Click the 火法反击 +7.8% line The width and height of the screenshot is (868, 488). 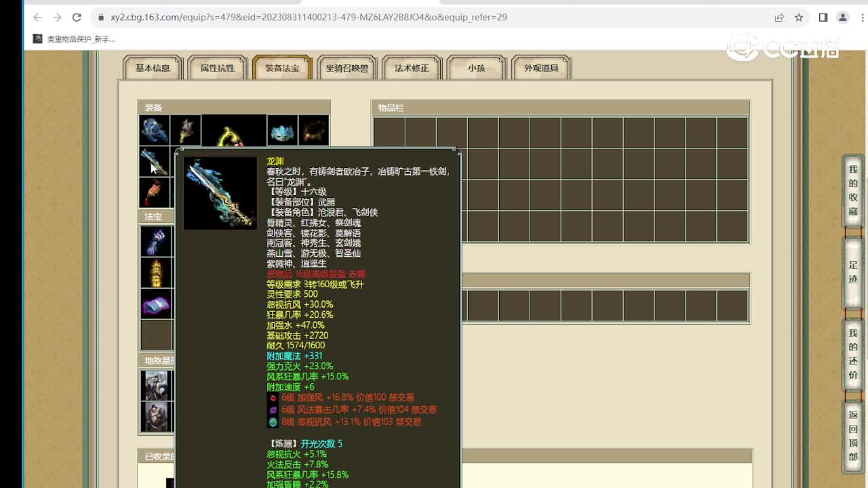(297, 464)
